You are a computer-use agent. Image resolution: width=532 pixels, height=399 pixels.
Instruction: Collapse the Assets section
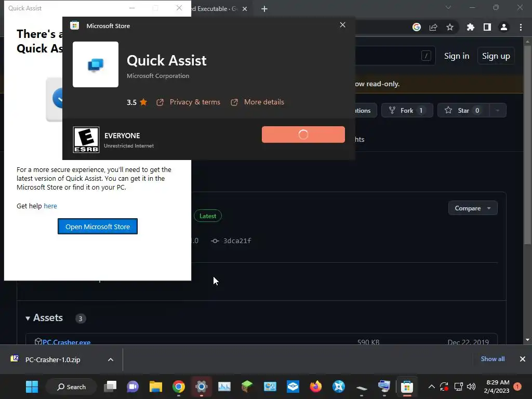[x=44, y=318]
